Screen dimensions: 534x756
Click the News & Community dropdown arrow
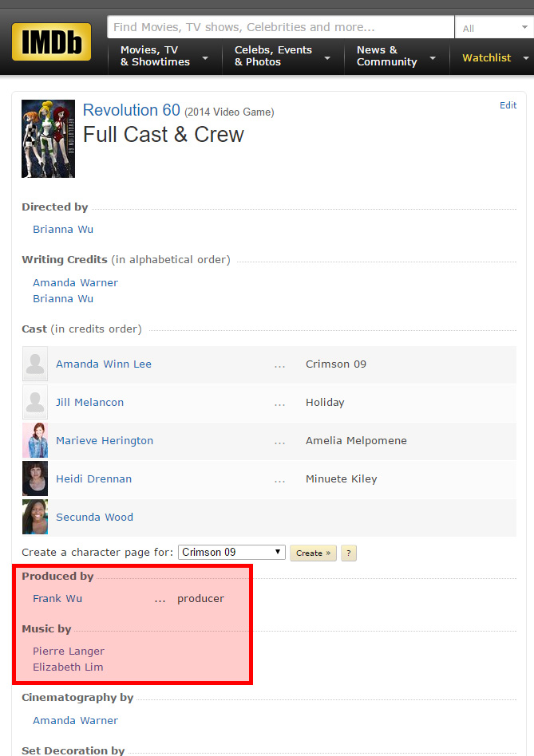coord(433,58)
